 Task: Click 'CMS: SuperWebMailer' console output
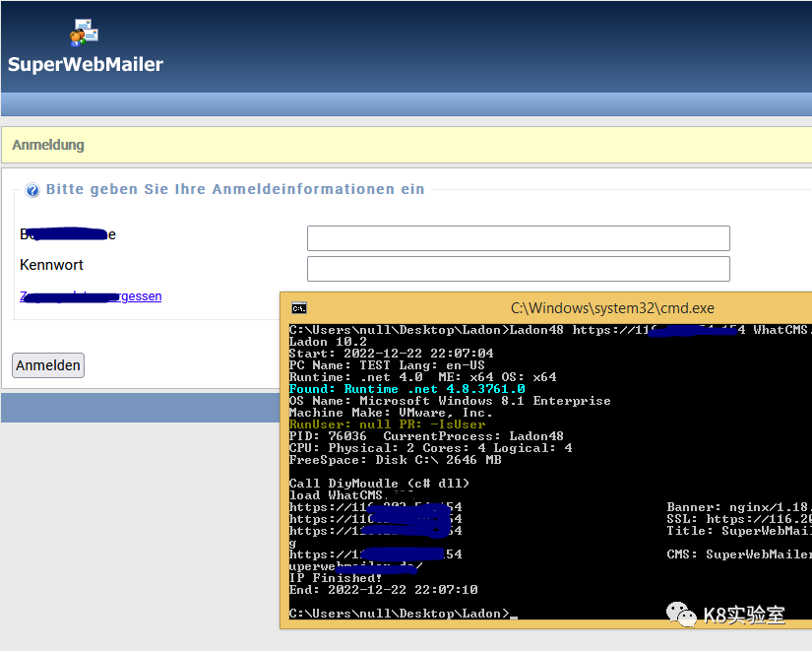738,554
